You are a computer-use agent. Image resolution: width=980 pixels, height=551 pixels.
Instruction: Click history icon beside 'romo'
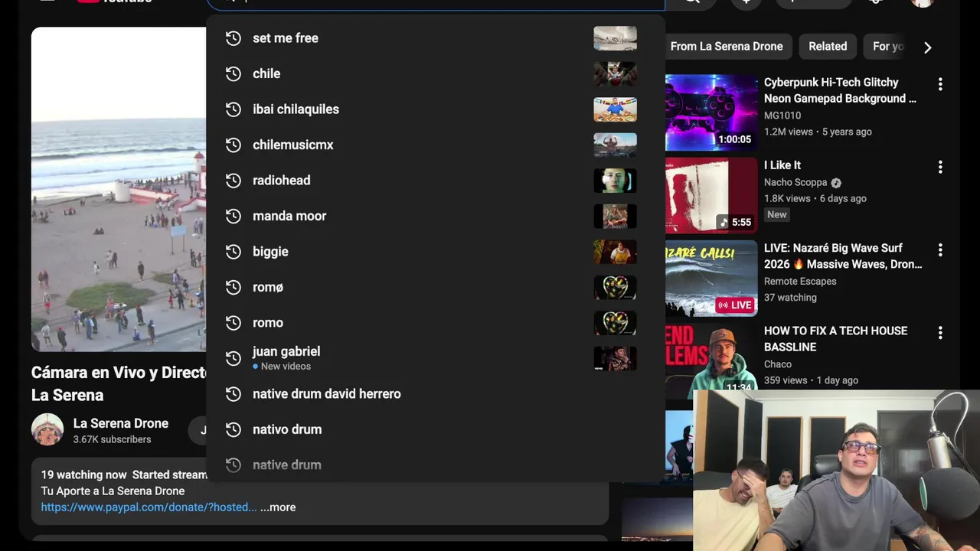234,323
